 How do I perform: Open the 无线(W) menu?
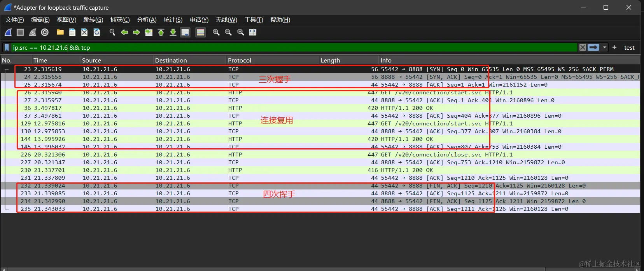click(x=226, y=20)
